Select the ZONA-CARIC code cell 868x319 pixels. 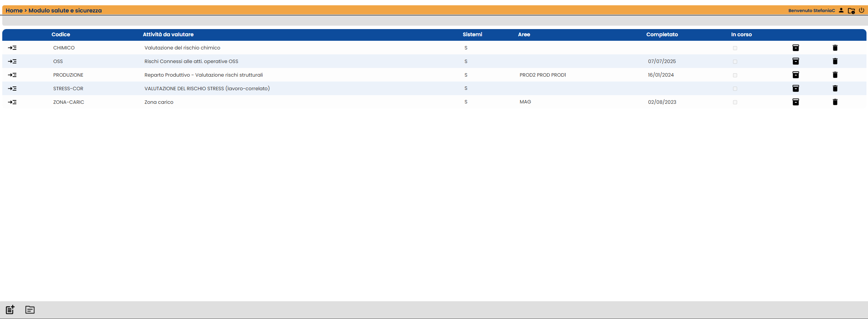[x=69, y=102]
